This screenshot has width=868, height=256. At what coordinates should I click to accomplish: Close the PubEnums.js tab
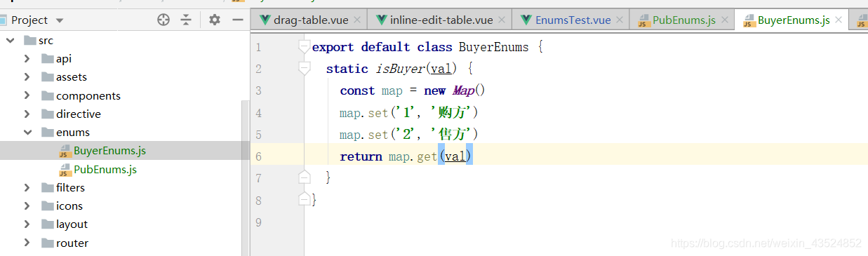click(x=725, y=20)
